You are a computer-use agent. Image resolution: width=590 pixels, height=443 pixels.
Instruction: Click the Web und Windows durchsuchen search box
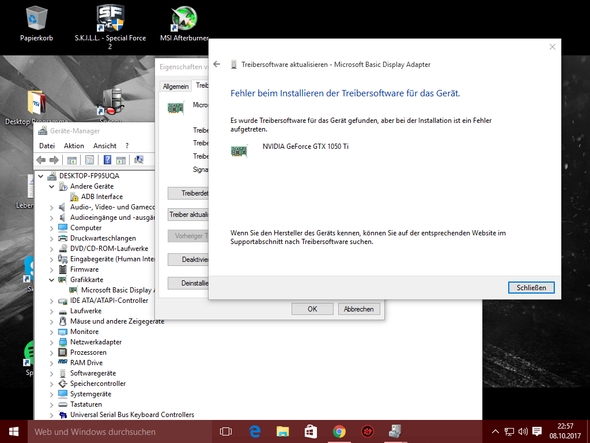(120, 432)
